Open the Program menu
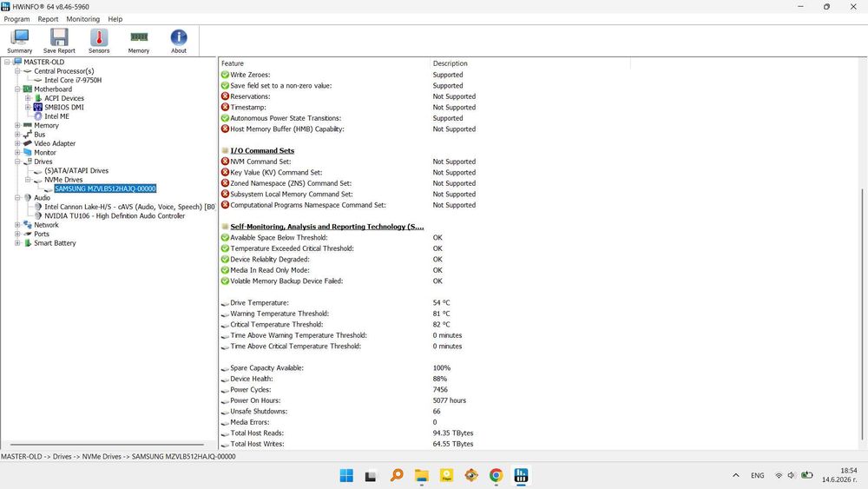Image resolution: width=868 pixels, height=489 pixels. 16,19
